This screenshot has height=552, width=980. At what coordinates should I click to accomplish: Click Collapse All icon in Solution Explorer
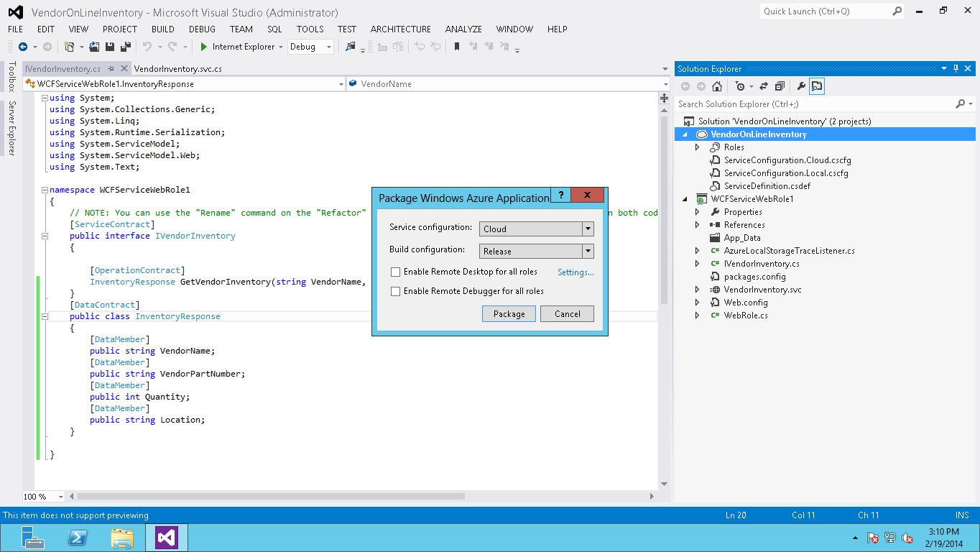(779, 86)
